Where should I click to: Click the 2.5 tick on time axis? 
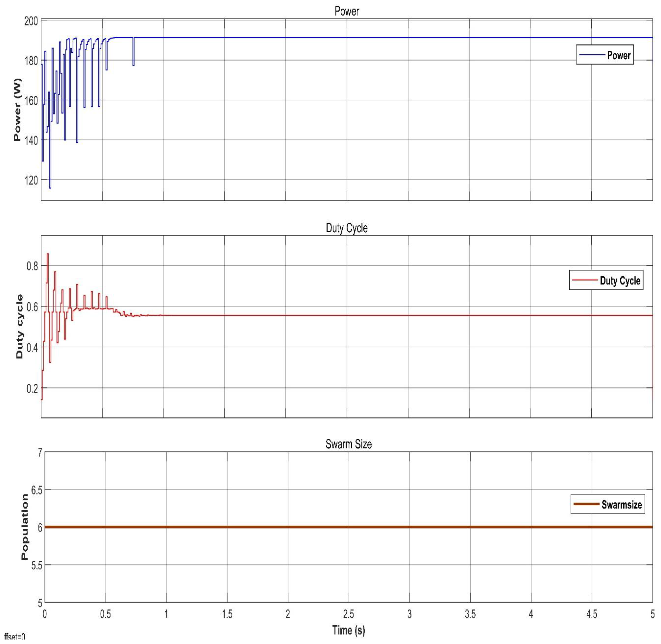click(348, 614)
